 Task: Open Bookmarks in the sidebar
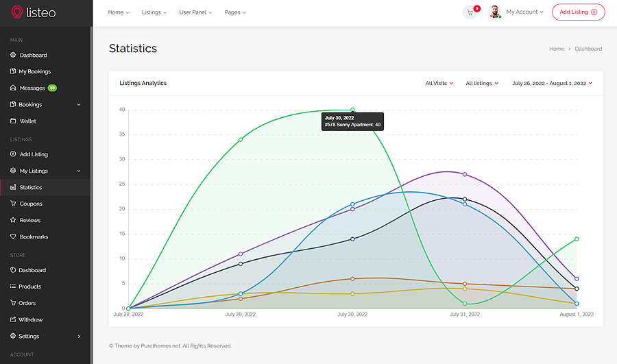click(34, 236)
